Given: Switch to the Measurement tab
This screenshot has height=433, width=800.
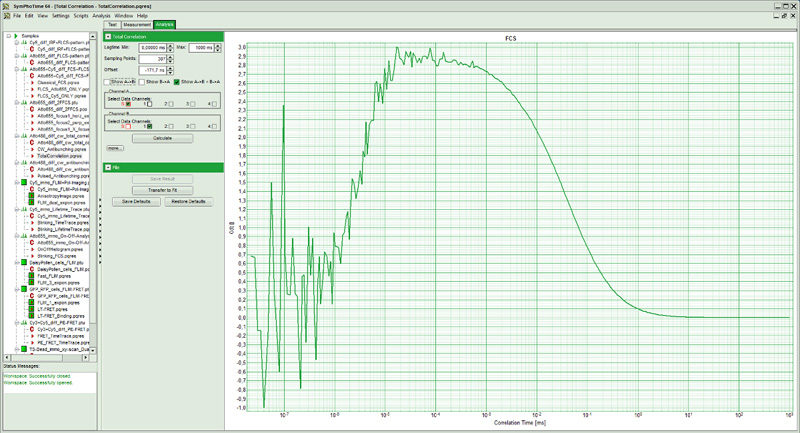Looking at the screenshot, I should point(137,23).
